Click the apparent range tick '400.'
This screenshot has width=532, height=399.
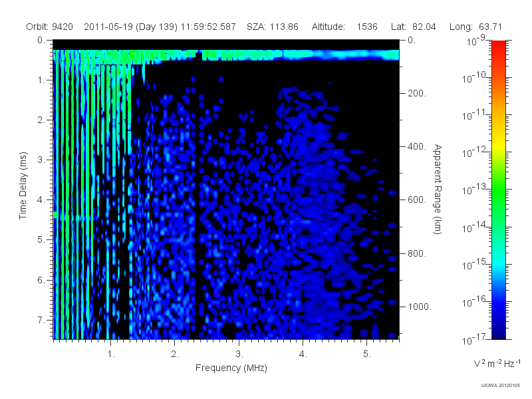click(417, 146)
